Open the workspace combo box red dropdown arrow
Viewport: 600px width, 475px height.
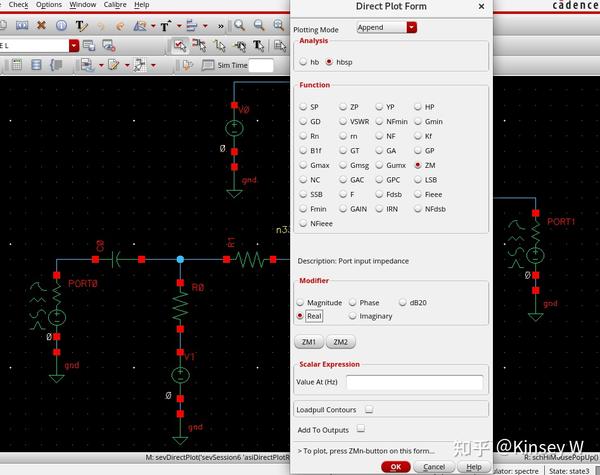(x=74, y=46)
